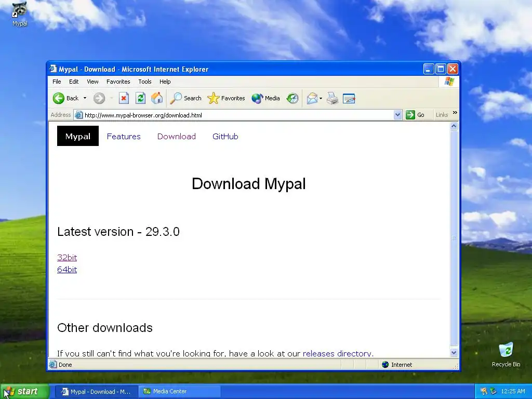Click into the Address bar URL field

click(237, 115)
